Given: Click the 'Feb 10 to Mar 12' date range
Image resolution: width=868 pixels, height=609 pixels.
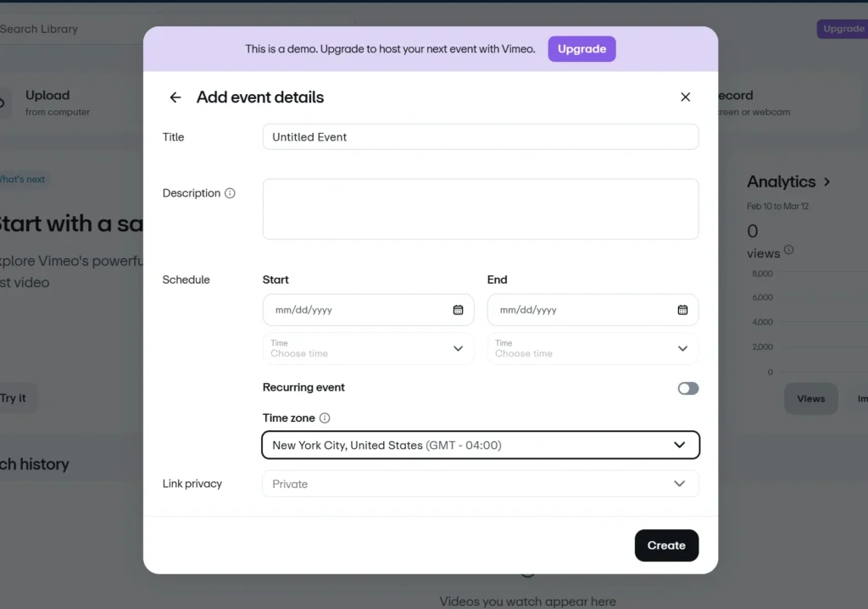Looking at the screenshot, I should (x=777, y=207).
